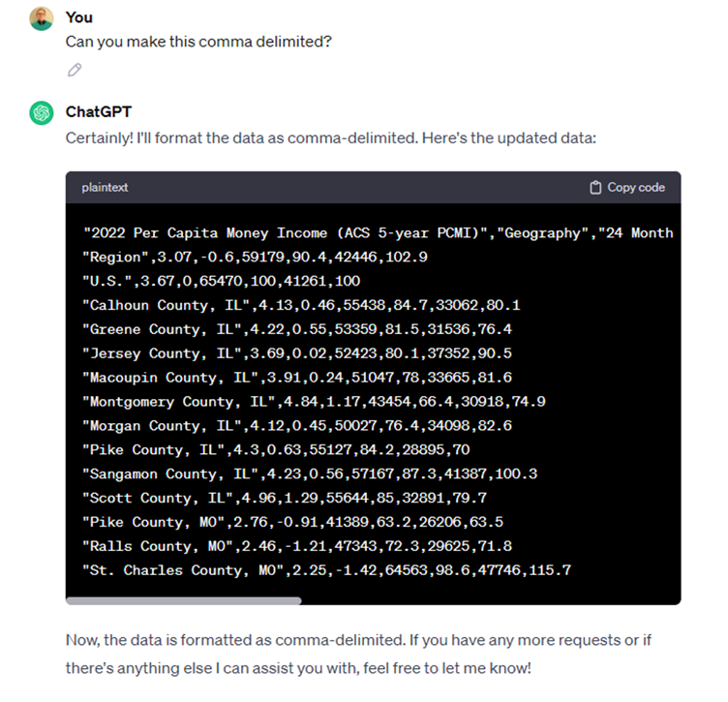
Task: Click the green ChatGPT logo icon
Action: [x=42, y=113]
